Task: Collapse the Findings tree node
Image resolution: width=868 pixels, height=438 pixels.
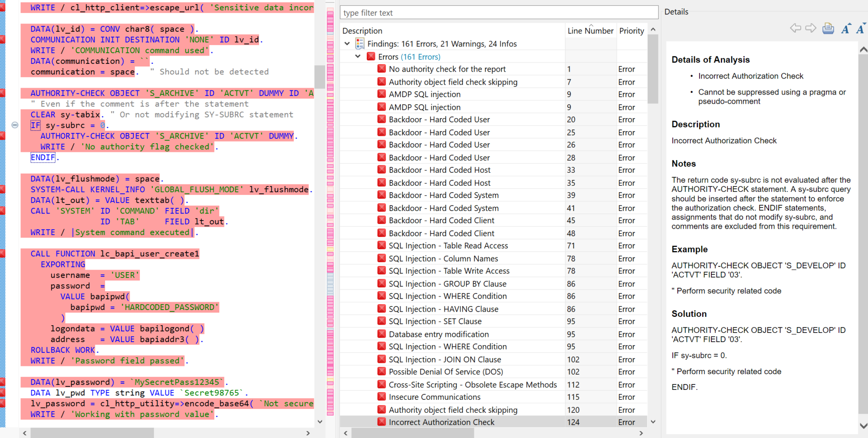Action: coord(347,44)
